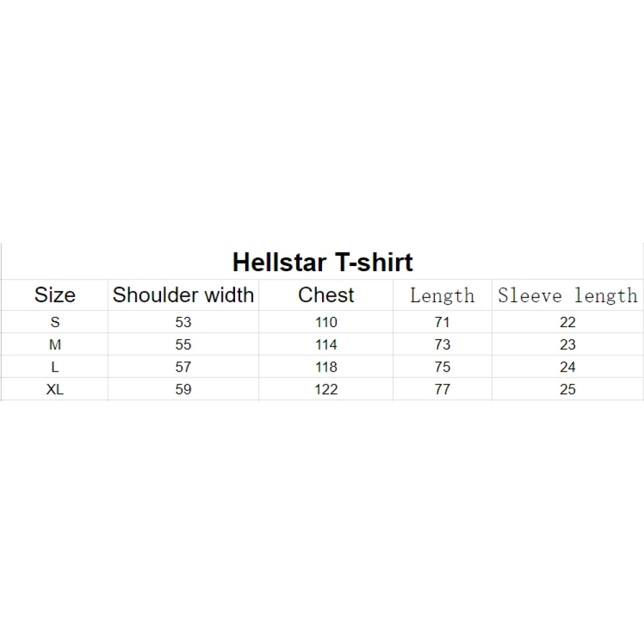The width and height of the screenshot is (644, 644).
Task: Click shoulder width value 53
Action: [183, 322]
